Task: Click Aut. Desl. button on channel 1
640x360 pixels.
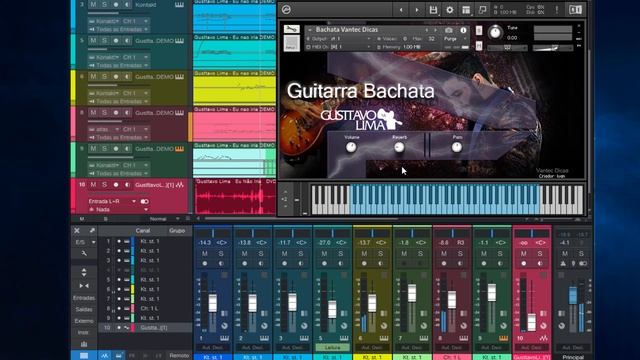Action: pos(213,348)
